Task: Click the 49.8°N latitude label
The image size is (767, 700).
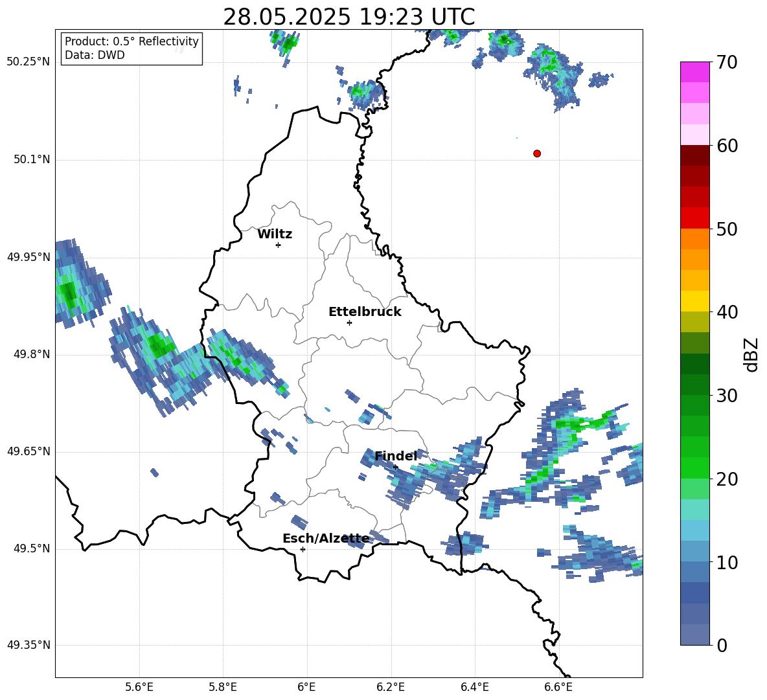Action: (x=32, y=354)
